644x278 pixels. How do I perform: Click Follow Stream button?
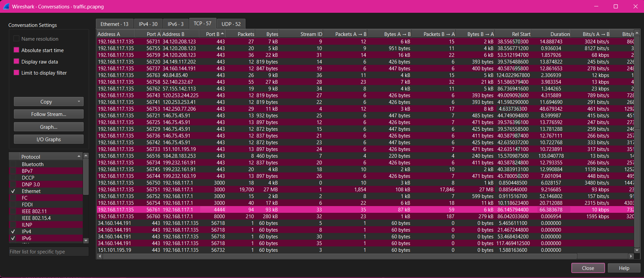click(49, 114)
